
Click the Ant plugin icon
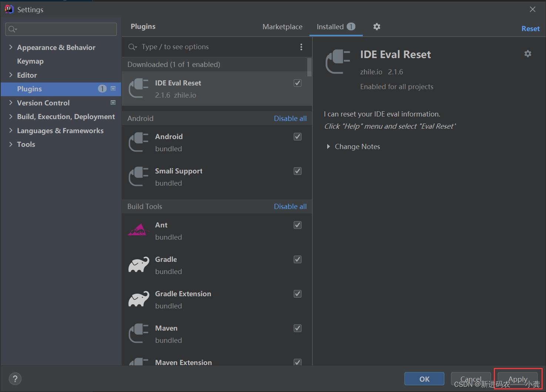click(x=138, y=230)
